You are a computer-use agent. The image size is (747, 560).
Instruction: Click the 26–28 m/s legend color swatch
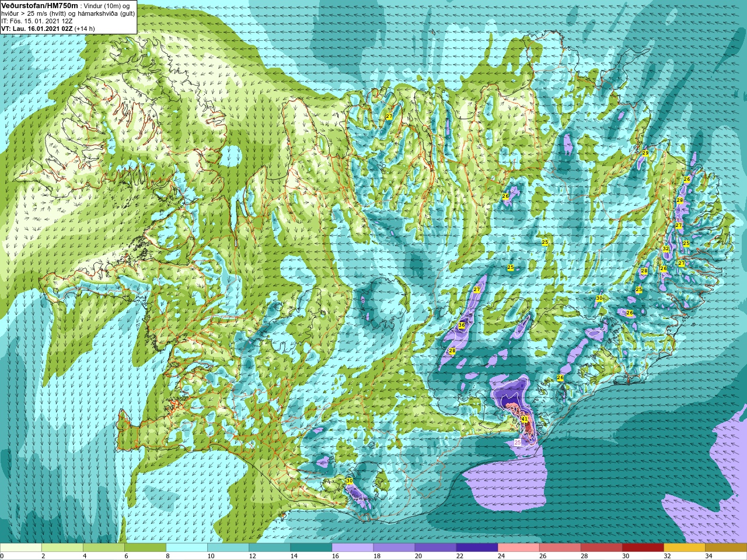pyautogui.click(x=560, y=548)
